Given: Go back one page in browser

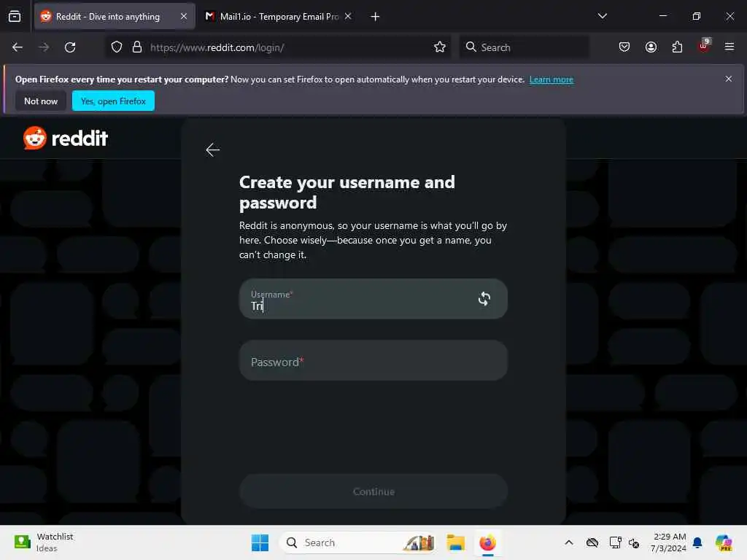Looking at the screenshot, I should 18,47.
